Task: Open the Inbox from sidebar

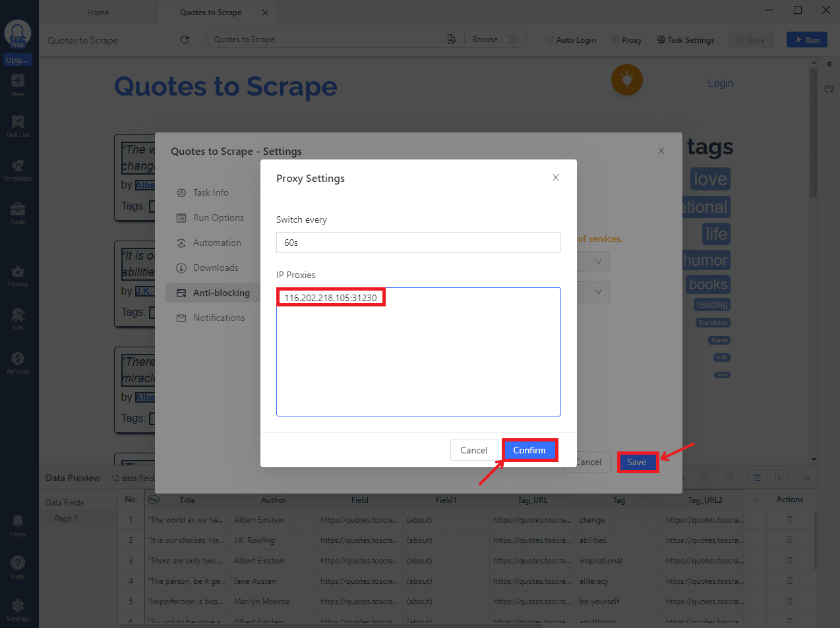Action: tap(18, 524)
